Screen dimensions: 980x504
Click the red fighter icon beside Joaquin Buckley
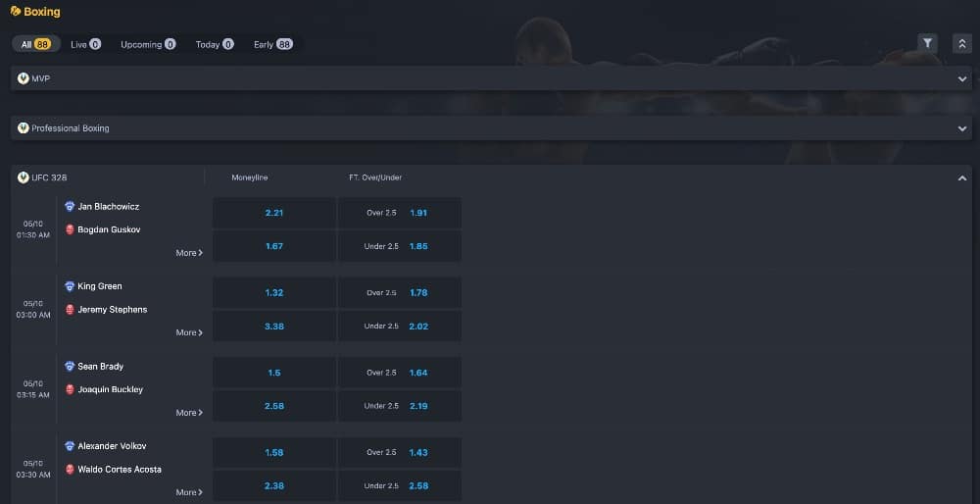70,389
